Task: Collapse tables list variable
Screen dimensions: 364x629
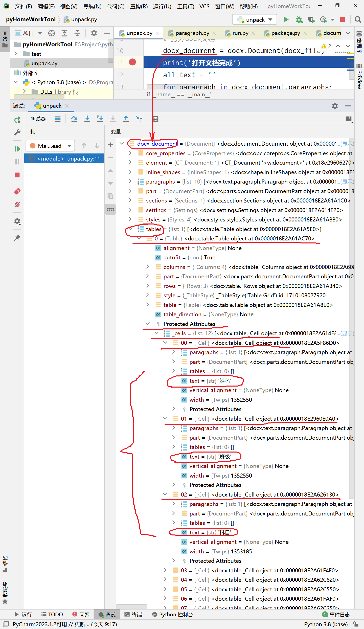Action: point(130,229)
